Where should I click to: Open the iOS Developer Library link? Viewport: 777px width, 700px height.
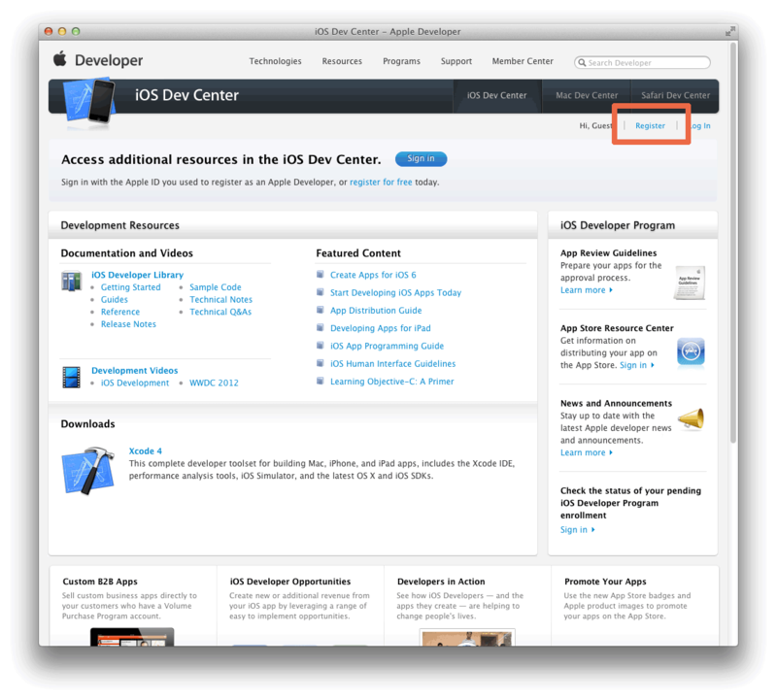(137, 275)
